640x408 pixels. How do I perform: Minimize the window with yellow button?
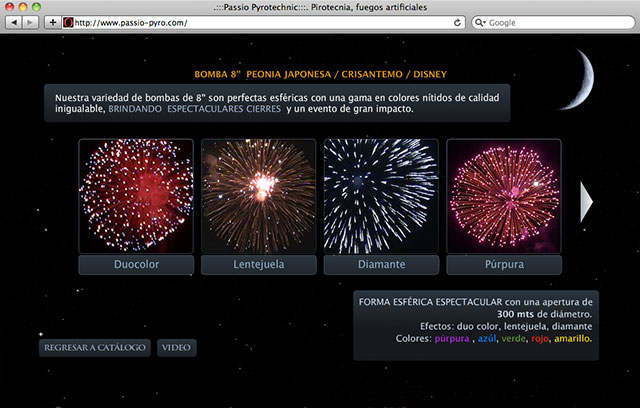point(23,7)
